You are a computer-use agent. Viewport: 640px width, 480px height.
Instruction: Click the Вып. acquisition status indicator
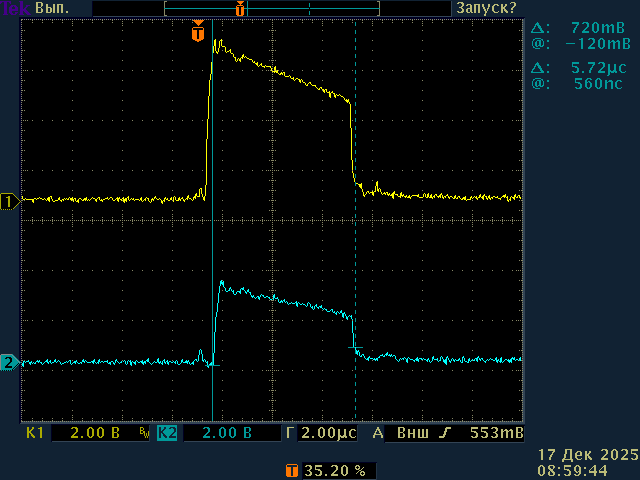pos(53,8)
